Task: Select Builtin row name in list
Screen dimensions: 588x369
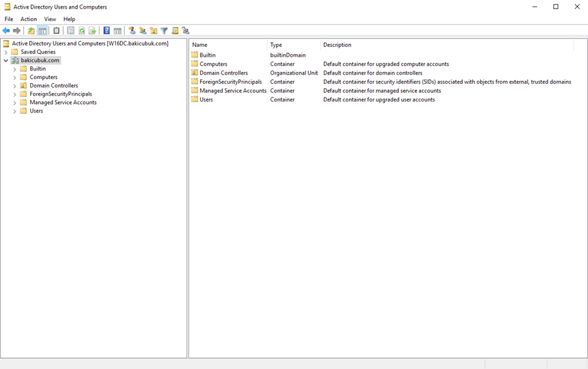Action: click(207, 55)
